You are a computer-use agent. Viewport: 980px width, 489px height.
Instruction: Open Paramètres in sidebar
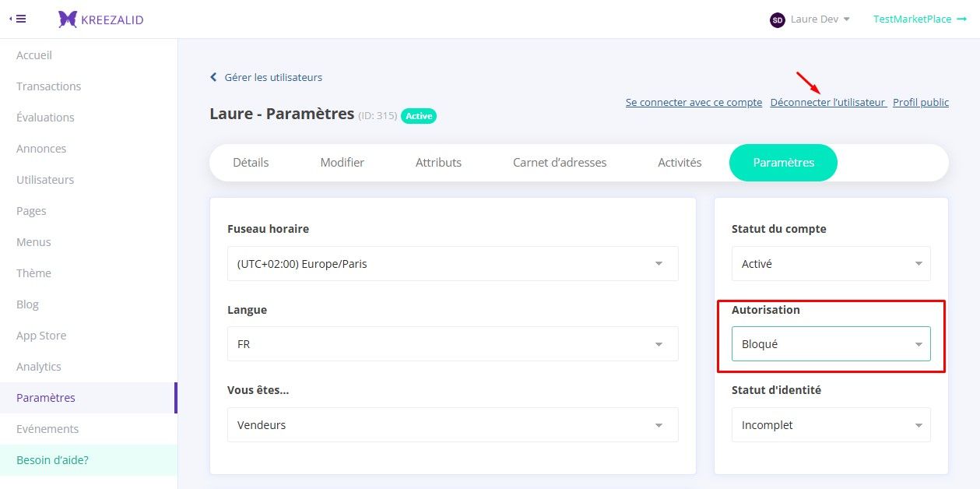tap(89, 398)
